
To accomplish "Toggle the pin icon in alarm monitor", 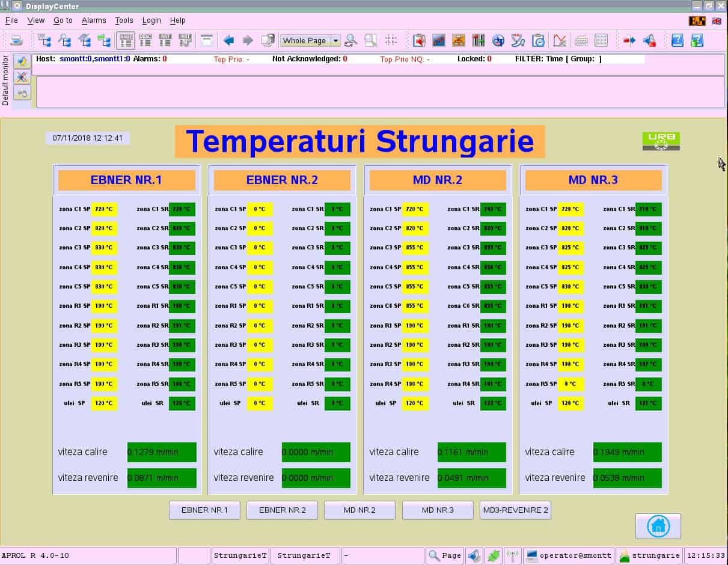I will point(22,62).
